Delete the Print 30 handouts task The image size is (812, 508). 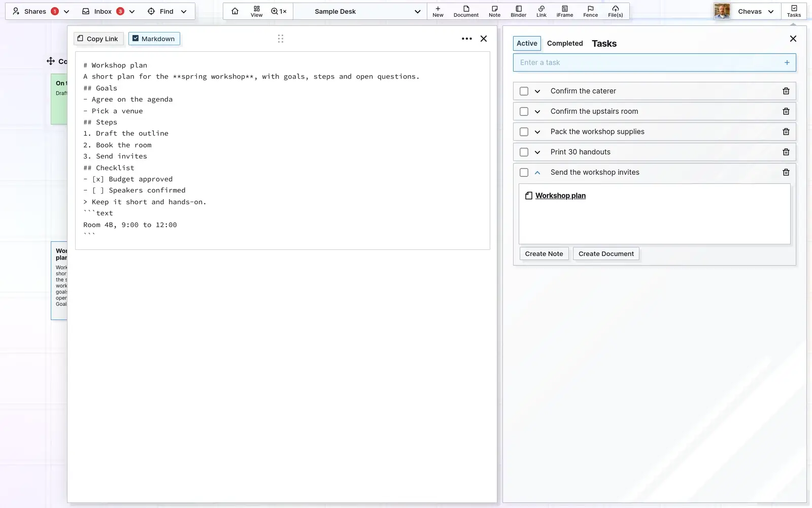(786, 152)
